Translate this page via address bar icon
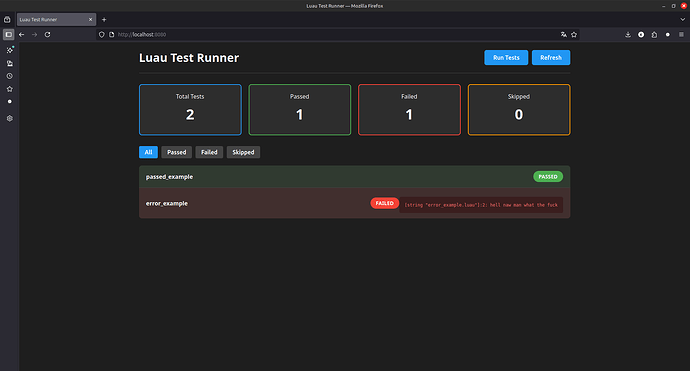This screenshot has width=690, height=371. tap(564, 34)
